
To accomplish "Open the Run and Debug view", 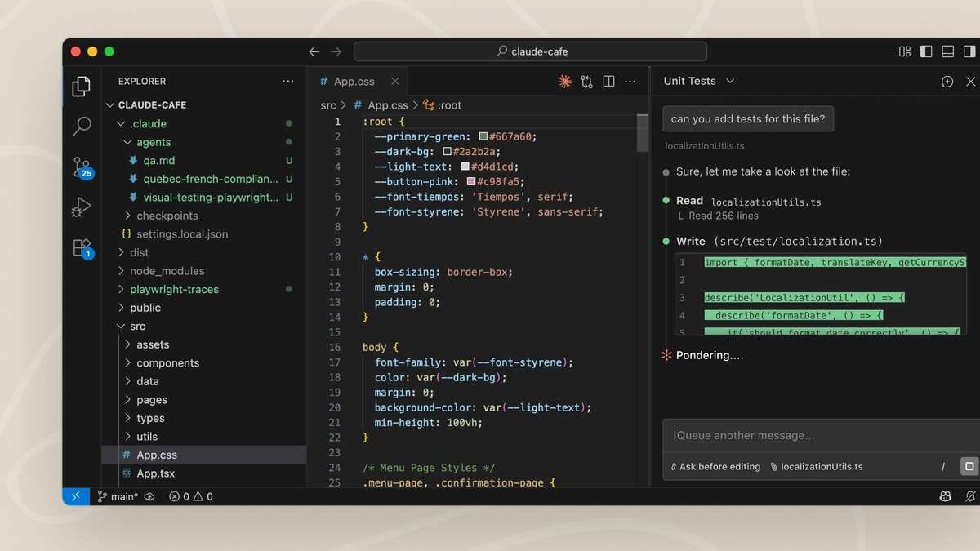I will tap(82, 207).
